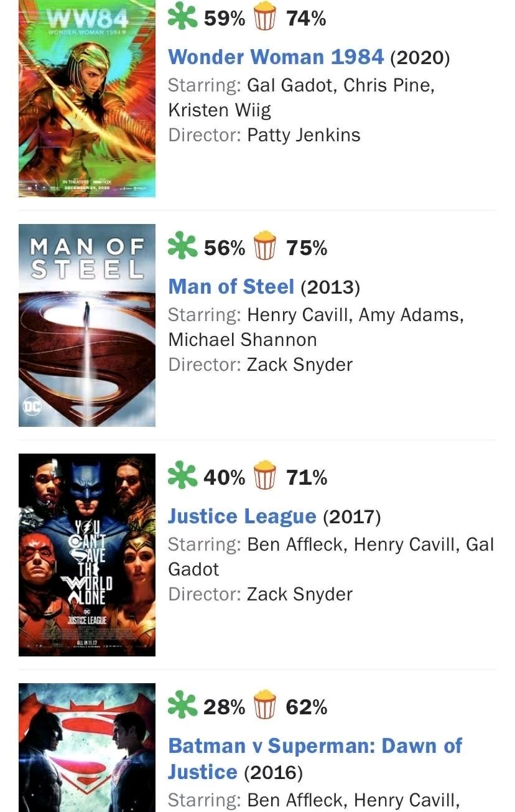
Task: Click popcorn bucket icon beside 71% audience score
Action: pyautogui.click(x=266, y=476)
